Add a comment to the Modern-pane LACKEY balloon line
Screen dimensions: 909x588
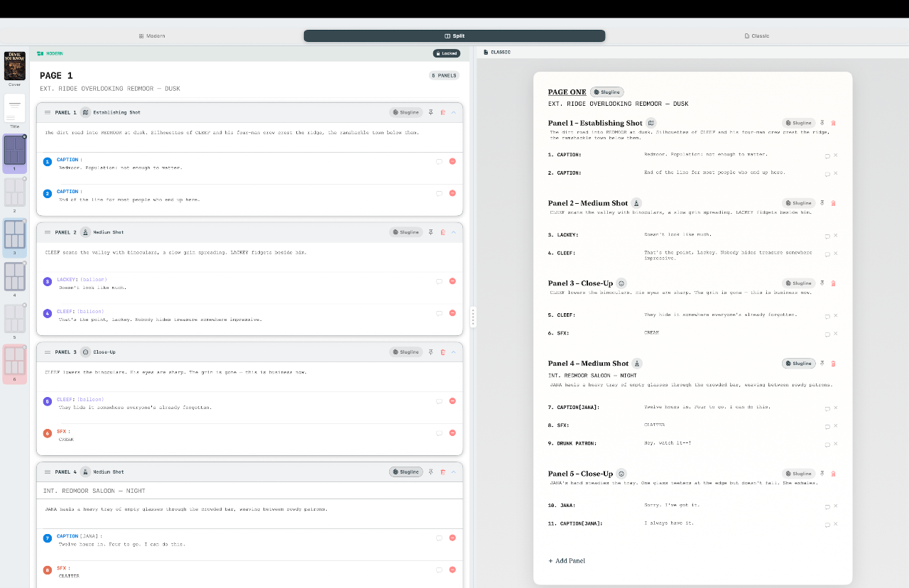coord(439,281)
